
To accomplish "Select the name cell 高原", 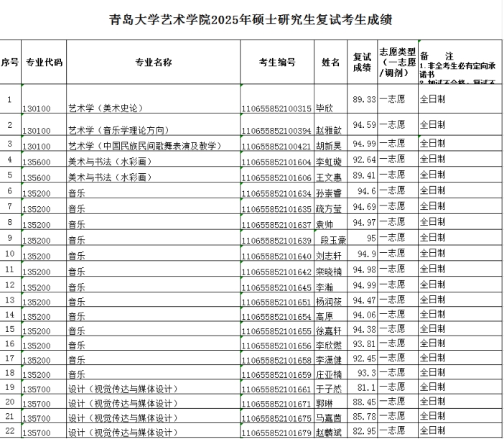I will 325,316.
